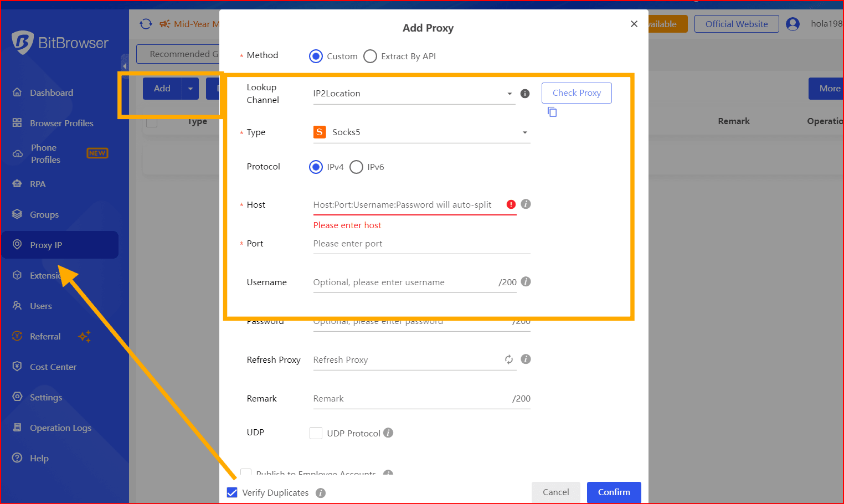Click the Referral coin icon

click(17, 336)
